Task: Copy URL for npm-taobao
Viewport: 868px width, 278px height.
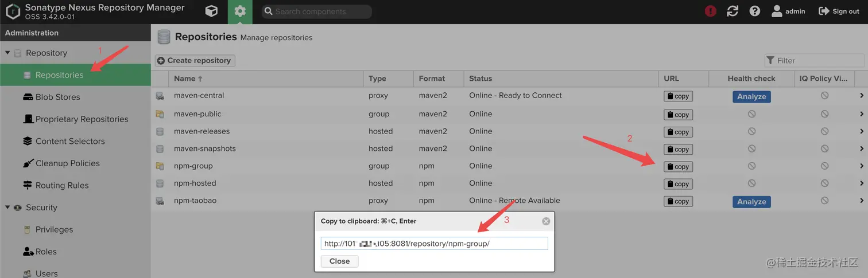Action: [678, 201]
